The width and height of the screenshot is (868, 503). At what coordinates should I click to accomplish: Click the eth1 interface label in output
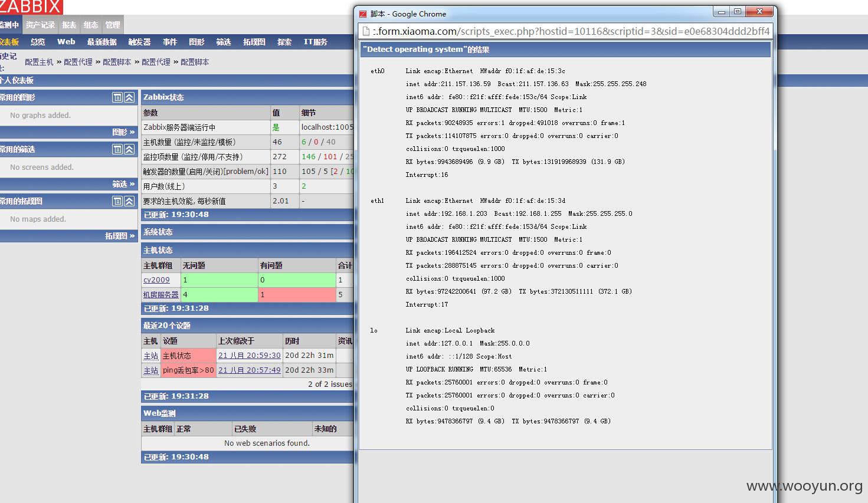tap(378, 200)
